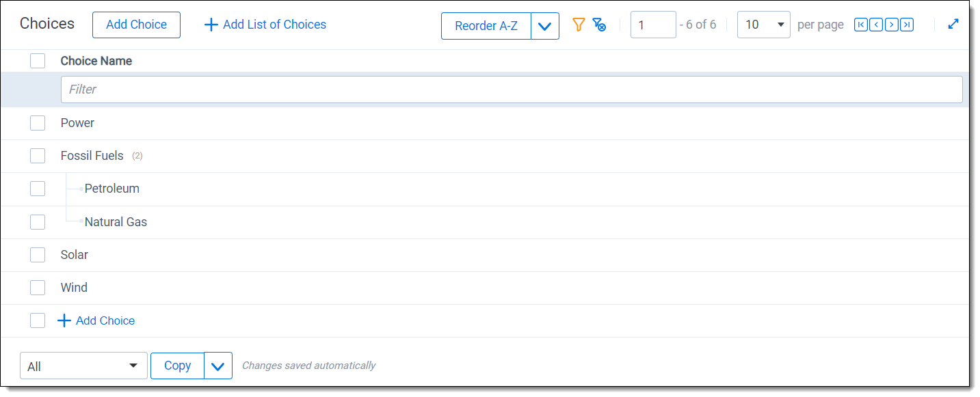Click the plus icon beside Add List of Choices

point(211,25)
